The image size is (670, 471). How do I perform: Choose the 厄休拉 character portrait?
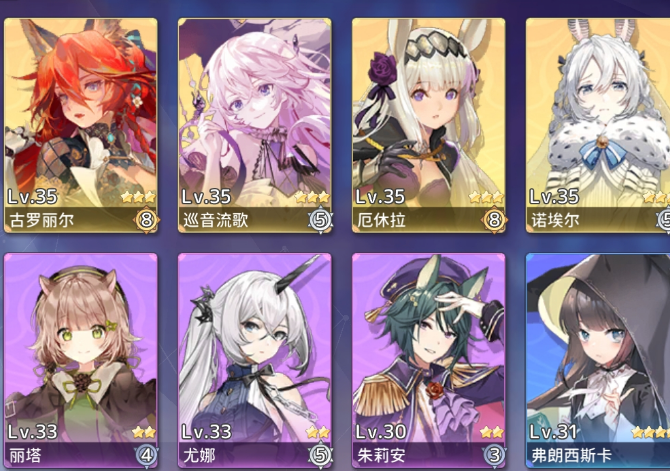[429, 125]
